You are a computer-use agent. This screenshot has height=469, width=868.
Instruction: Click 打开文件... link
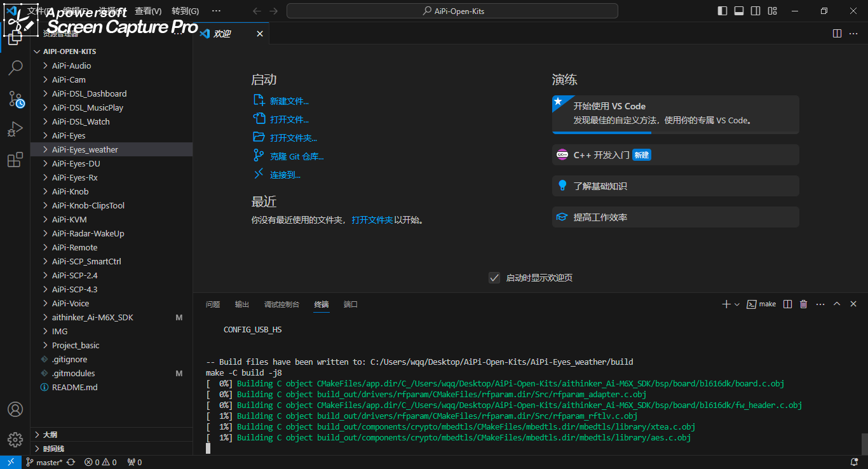point(289,119)
